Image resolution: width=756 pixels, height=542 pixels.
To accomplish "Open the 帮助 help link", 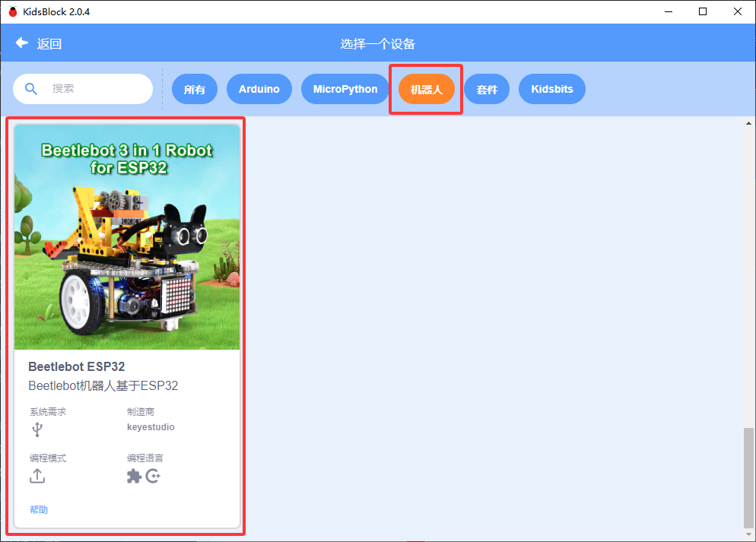I will click(39, 510).
